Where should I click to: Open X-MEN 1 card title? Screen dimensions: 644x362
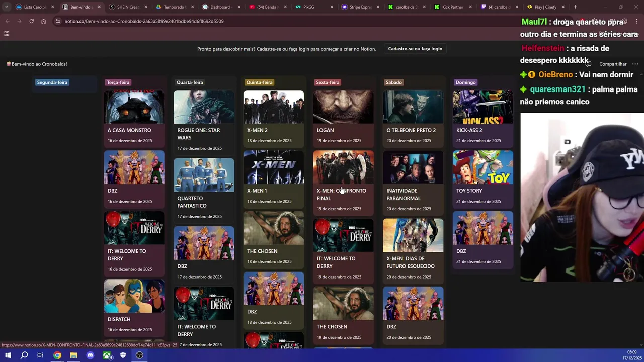pos(257,191)
